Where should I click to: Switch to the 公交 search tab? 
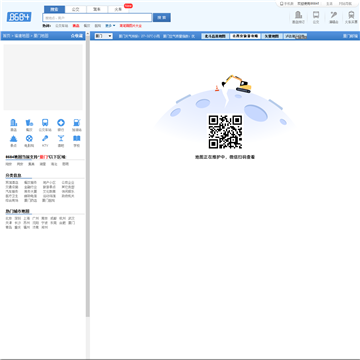76,9
